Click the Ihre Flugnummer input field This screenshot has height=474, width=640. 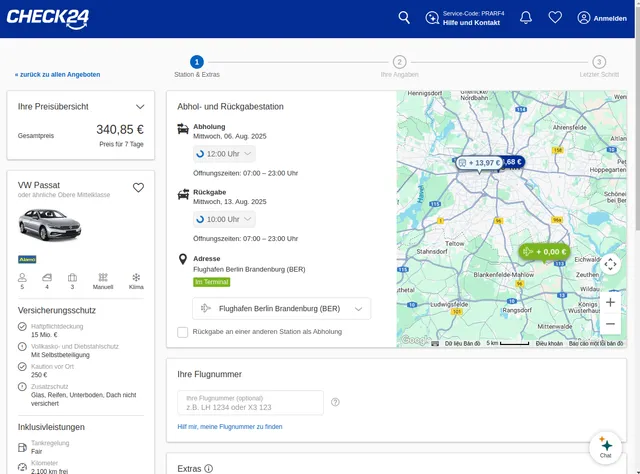251,403
